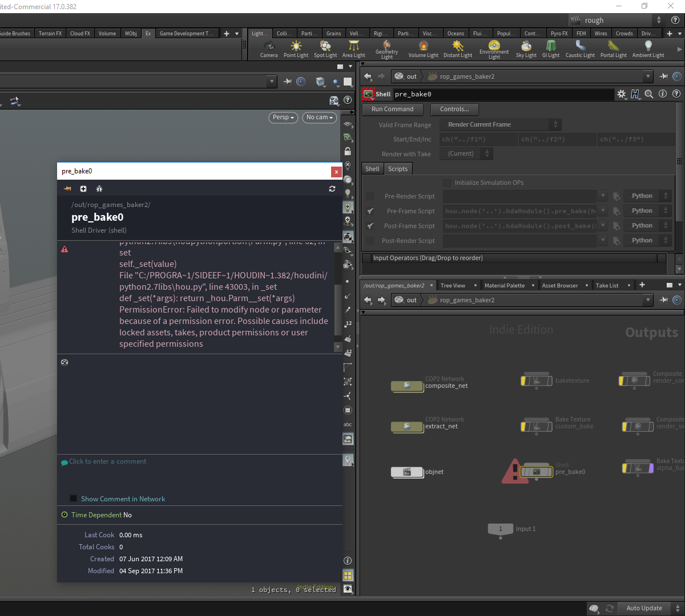The image size is (685, 616).
Task: Toggle viewport visibility eye icon
Action: pos(348,589)
